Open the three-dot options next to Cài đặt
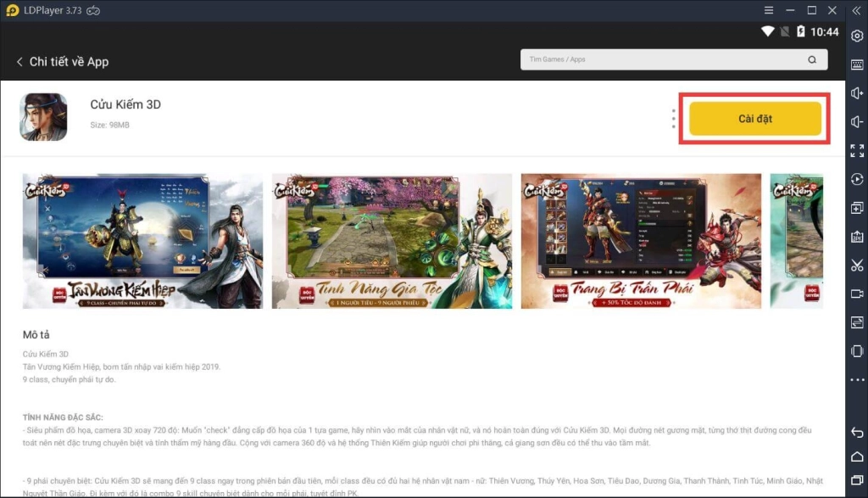 tap(673, 119)
